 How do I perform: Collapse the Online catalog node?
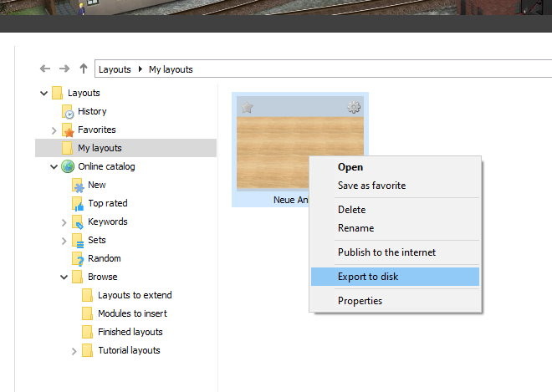[54, 167]
